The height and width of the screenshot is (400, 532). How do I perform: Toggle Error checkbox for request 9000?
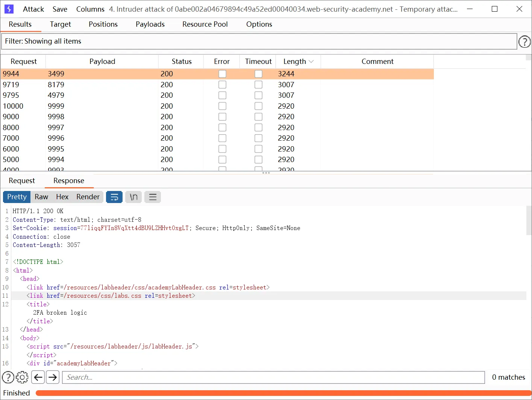pos(222,117)
